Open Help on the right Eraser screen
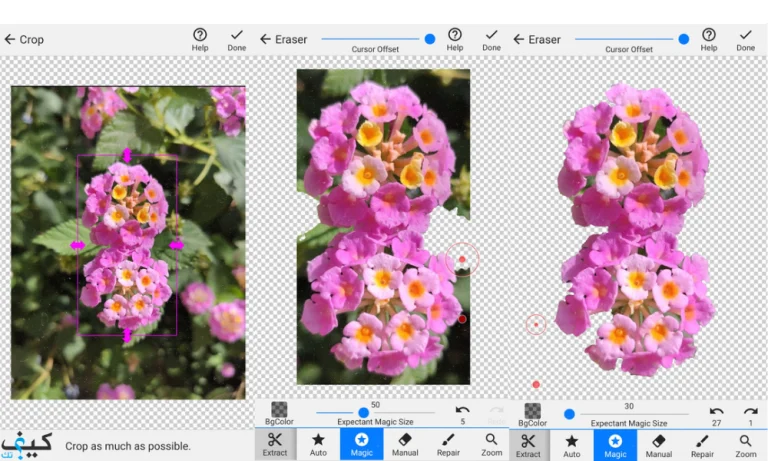 click(709, 40)
